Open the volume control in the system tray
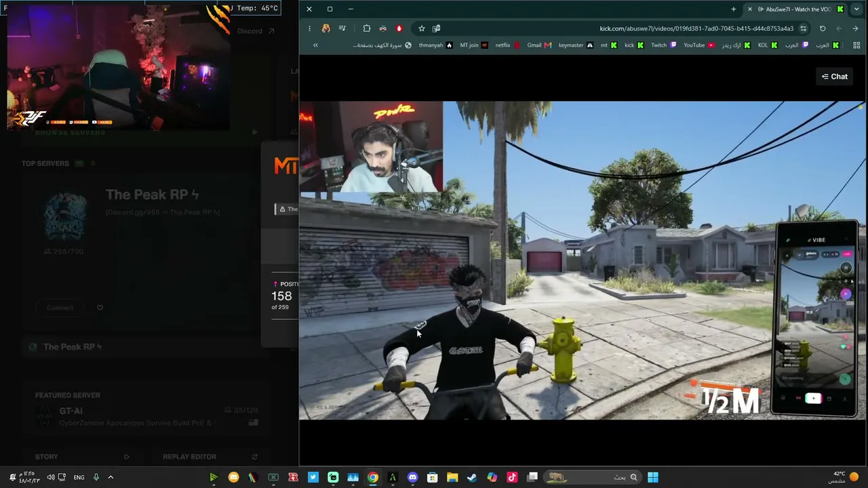Screen dimensions: 868x488 (x=51, y=477)
